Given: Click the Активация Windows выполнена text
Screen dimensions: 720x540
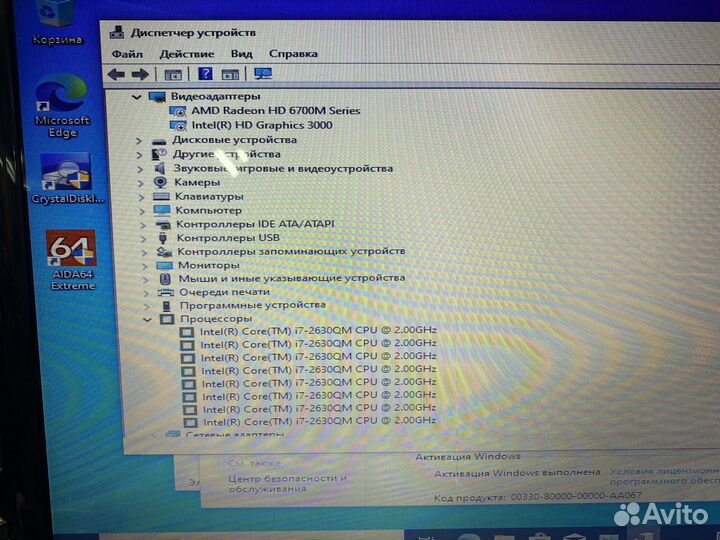Looking at the screenshot, I should 517,473.
